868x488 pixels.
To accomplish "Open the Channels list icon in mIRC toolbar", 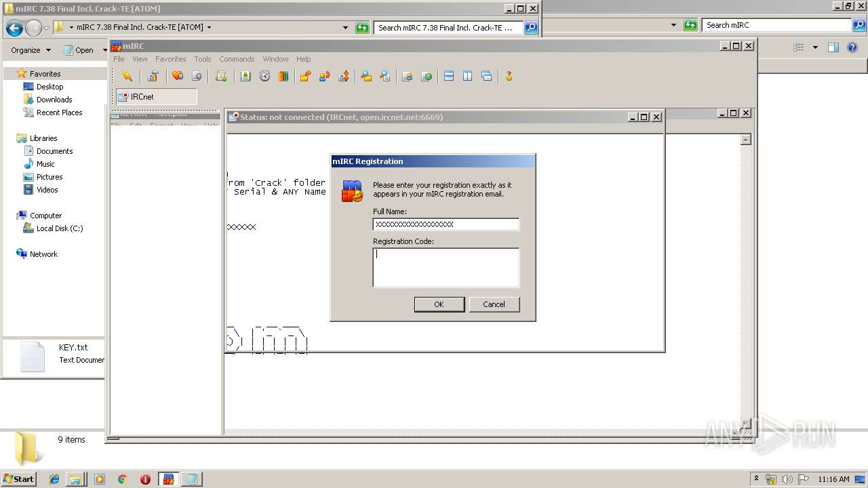I will (197, 76).
